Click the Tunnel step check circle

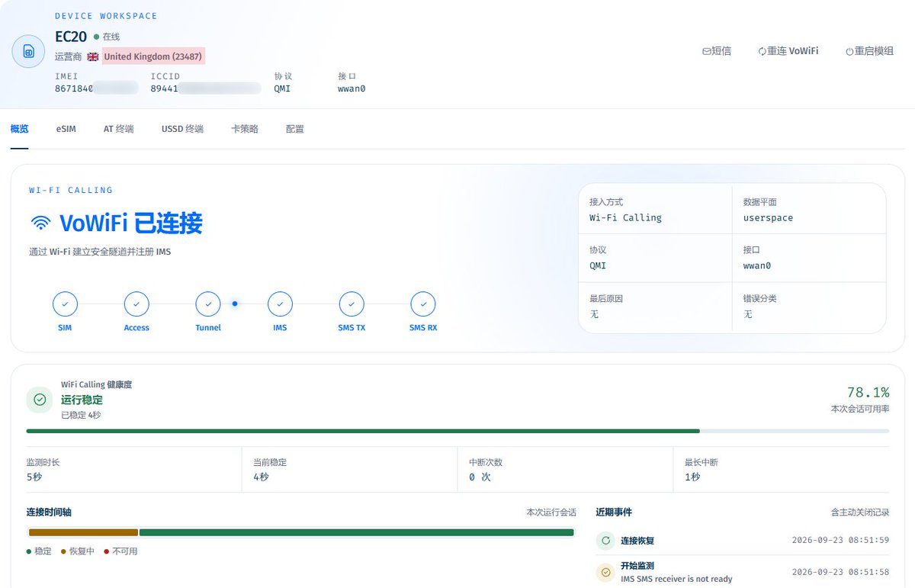208,304
